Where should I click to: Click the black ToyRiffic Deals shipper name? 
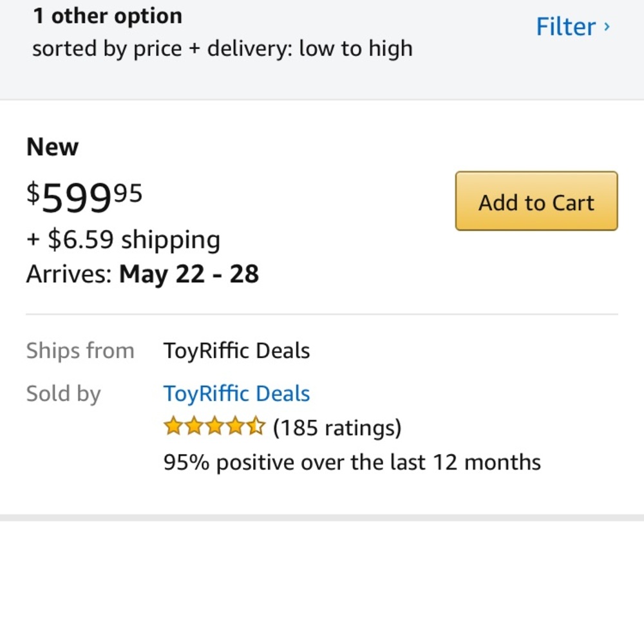pyautogui.click(x=236, y=351)
